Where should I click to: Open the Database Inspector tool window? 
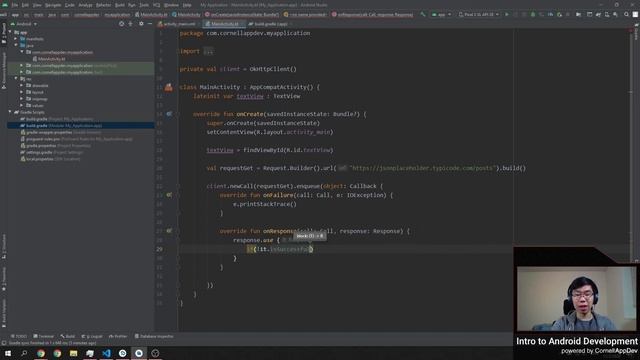coord(154,336)
